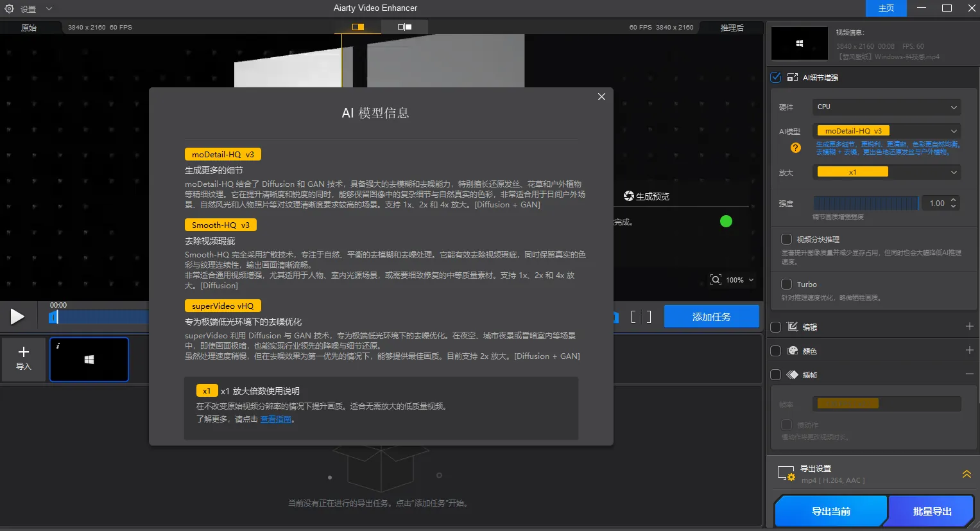Enable Turbo mode checkbox

click(x=786, y=284)
